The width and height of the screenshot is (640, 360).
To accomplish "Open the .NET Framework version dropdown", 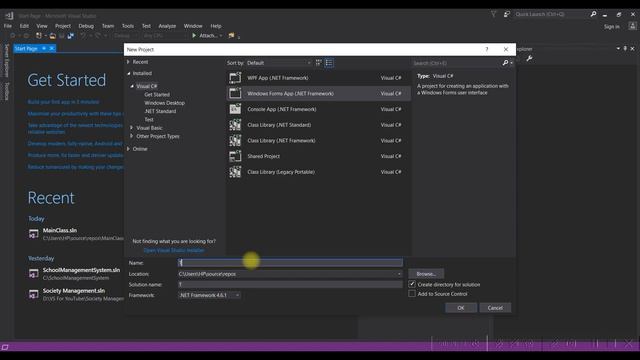I will (209, 295).
